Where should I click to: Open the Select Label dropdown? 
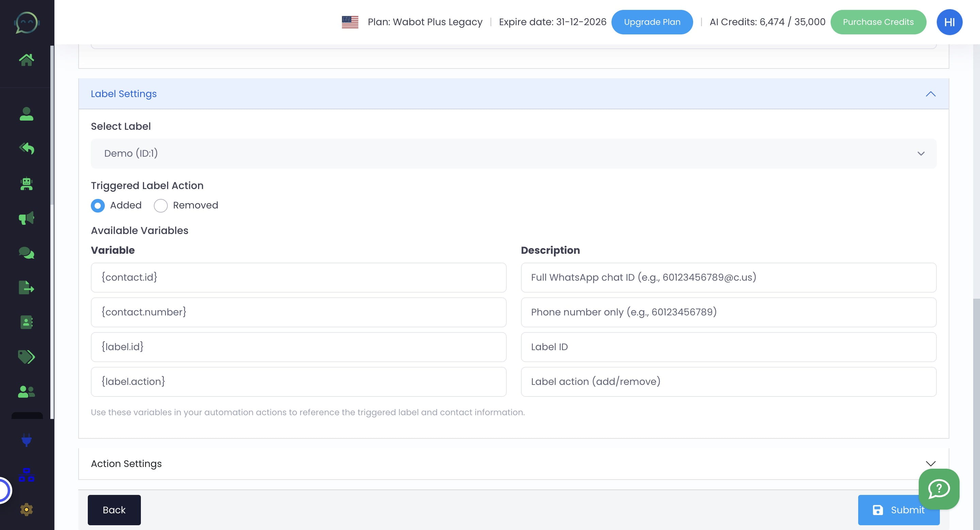[513, 153]
